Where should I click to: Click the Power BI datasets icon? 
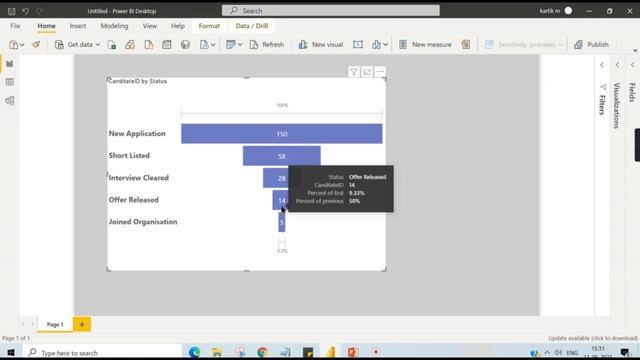(130, 44)
